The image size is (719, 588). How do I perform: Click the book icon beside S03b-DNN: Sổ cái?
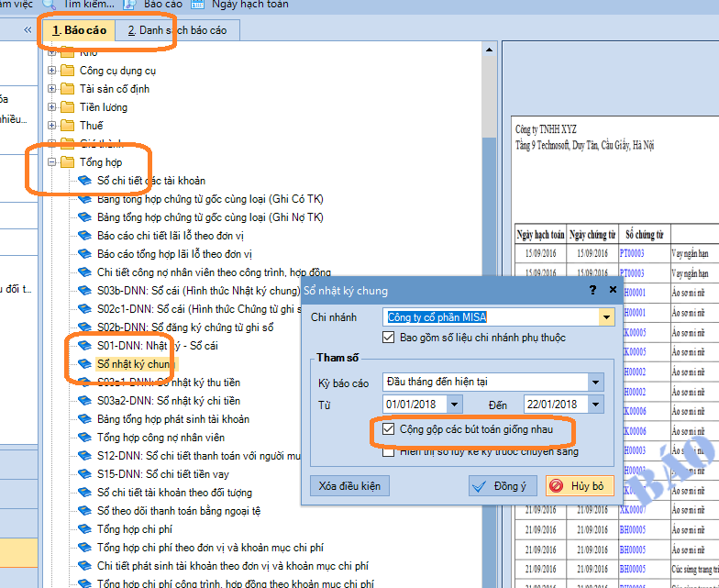point(85,291)
